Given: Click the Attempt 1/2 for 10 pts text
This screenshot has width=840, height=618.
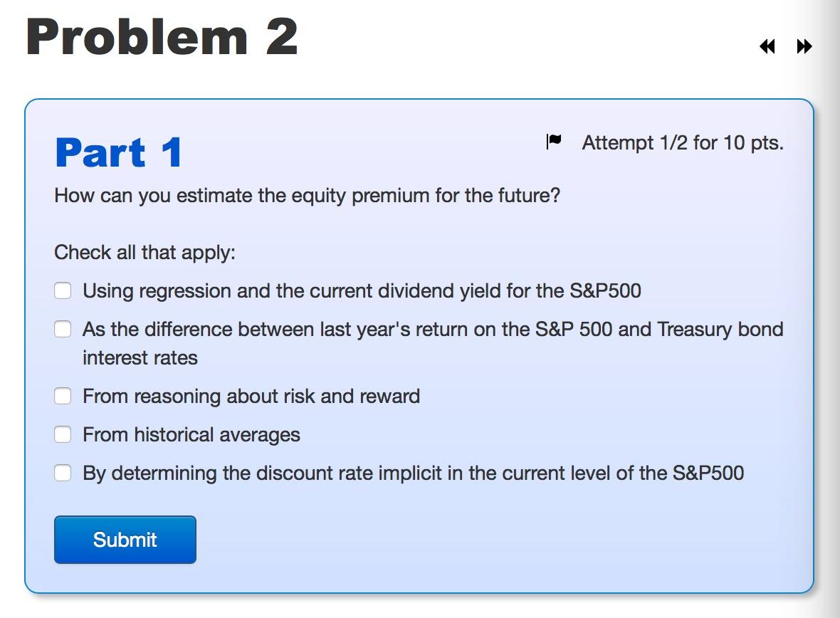Looking at the screenshot, I should (x=683, y=142).
